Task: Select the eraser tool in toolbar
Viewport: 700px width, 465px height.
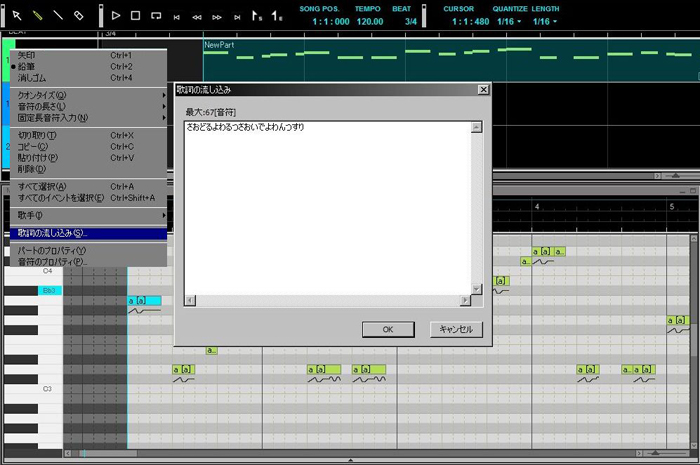Action: tap(79, 15)
